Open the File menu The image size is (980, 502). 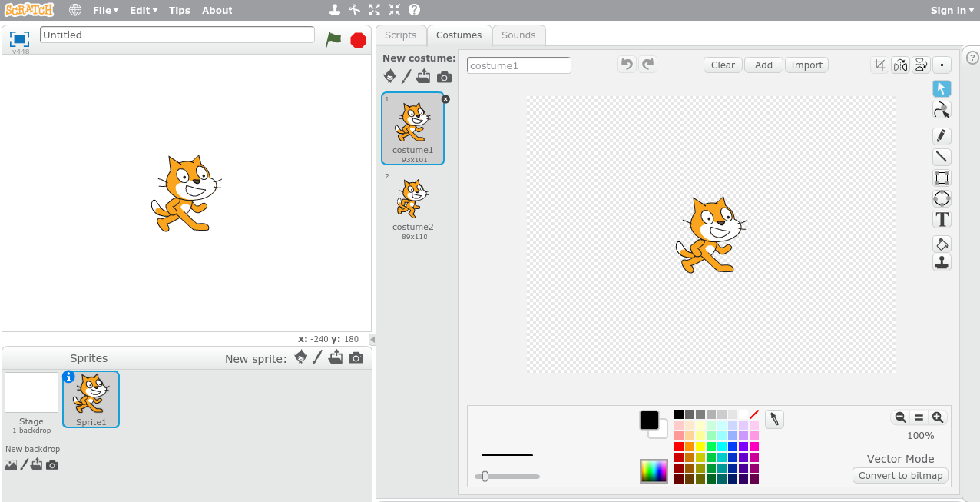[105, 10]
